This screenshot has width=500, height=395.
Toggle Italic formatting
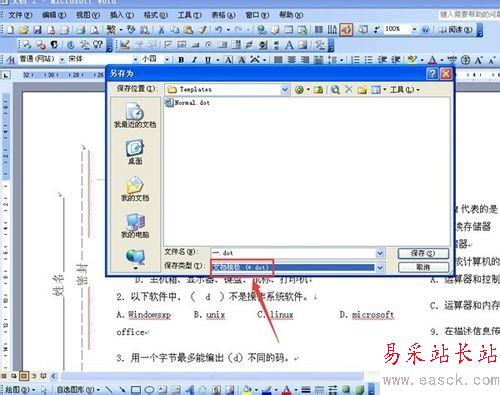[x=194, y=60]
